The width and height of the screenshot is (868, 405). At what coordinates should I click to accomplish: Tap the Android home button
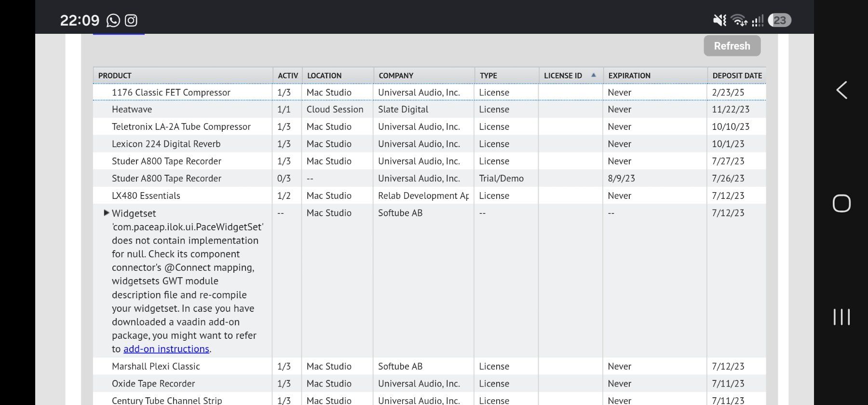pyautogui.click(x=841, y=203)
